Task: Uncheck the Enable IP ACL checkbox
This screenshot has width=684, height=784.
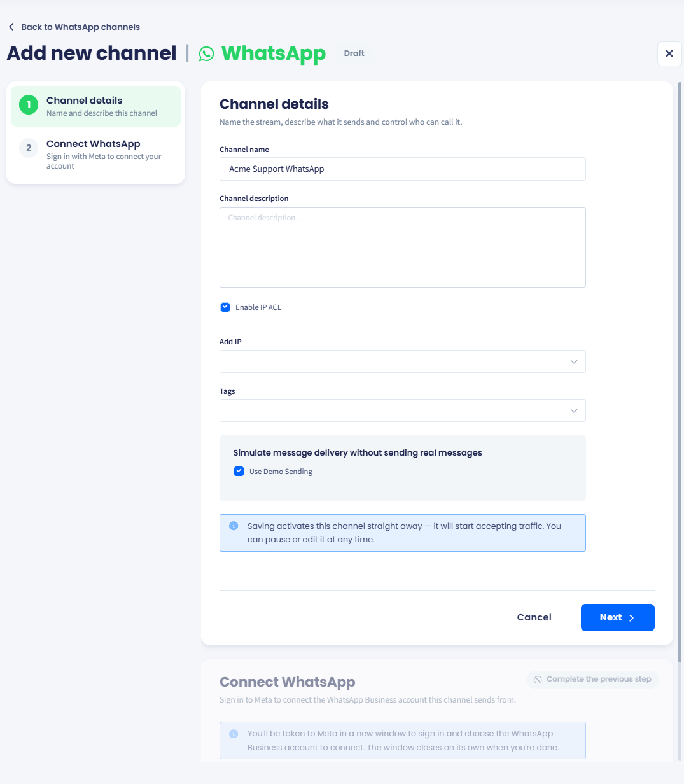Action: point(225,307)
